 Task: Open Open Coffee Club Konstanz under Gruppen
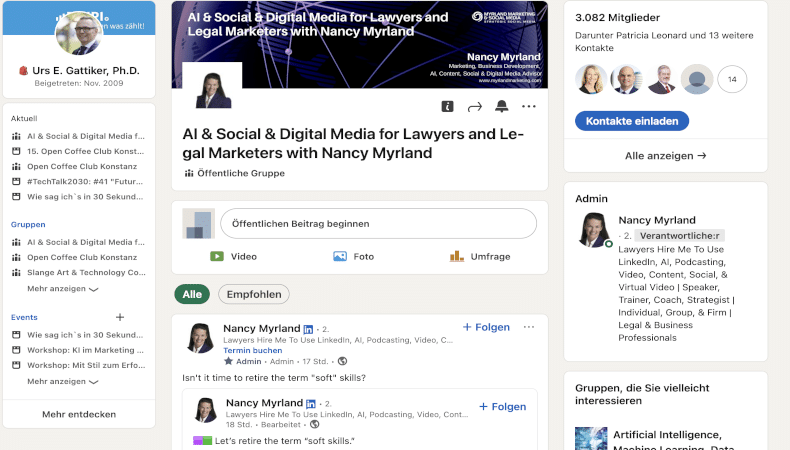pos(75,258)
